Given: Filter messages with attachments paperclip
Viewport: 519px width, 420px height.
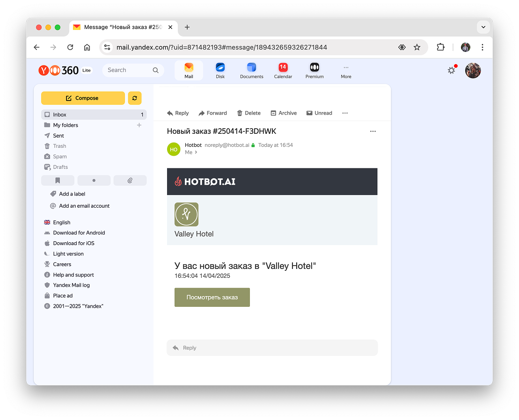Looking at the screenshot, I should point(130,180).
